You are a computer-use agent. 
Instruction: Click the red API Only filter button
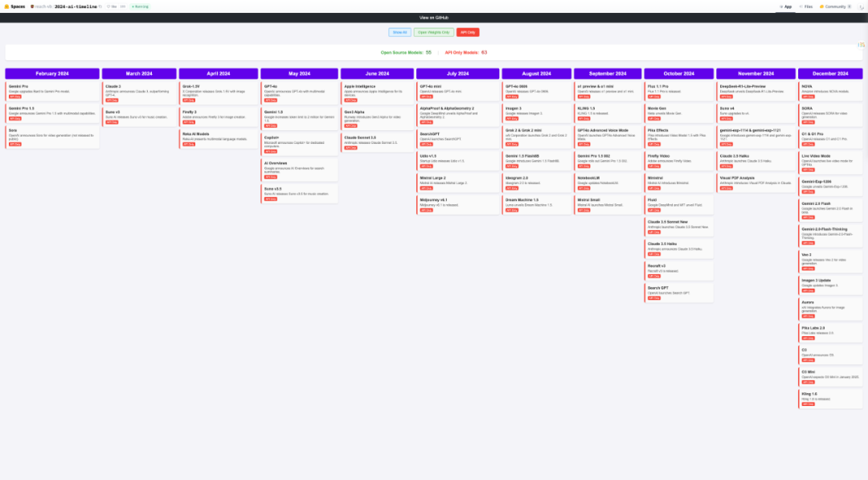coord(468,32)
